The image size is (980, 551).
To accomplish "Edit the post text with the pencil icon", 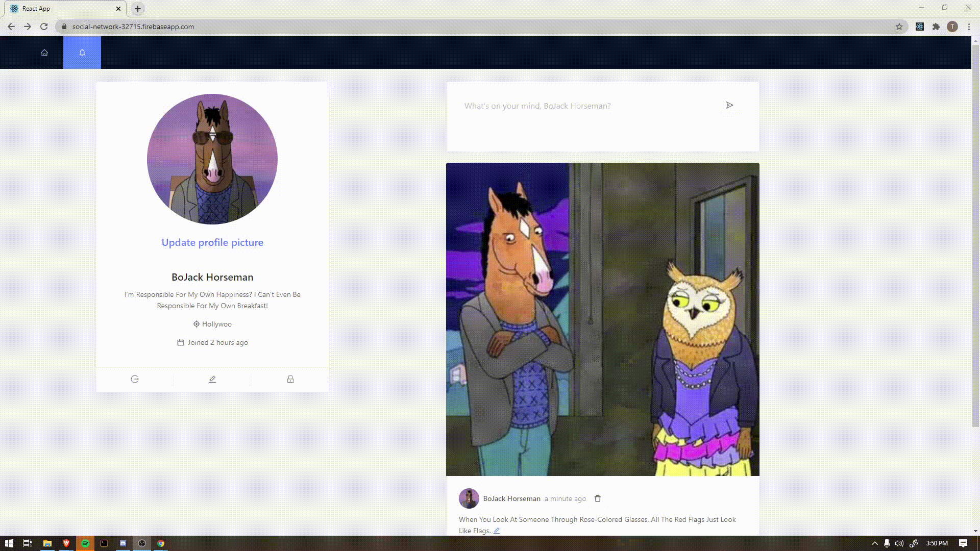I will coord(497,531).
